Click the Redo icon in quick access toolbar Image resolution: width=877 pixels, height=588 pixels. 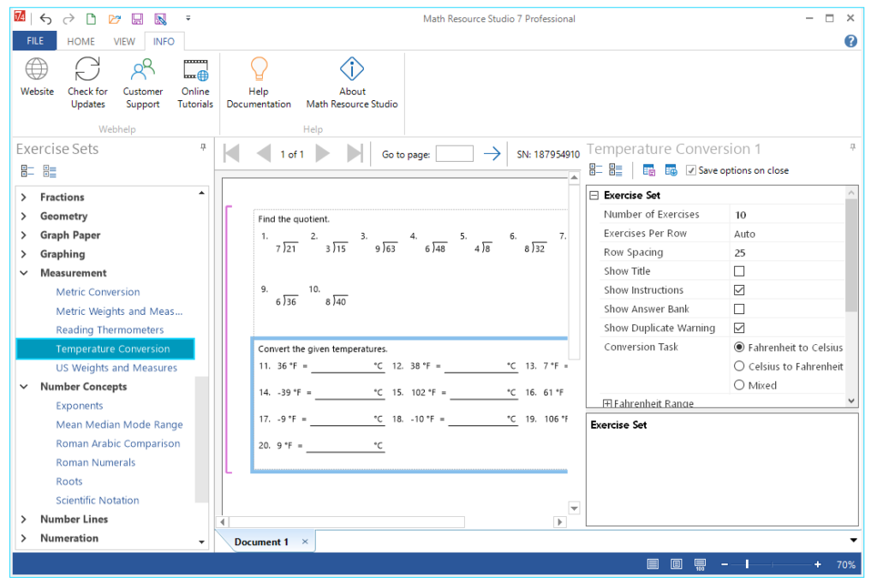click(69, 19)
